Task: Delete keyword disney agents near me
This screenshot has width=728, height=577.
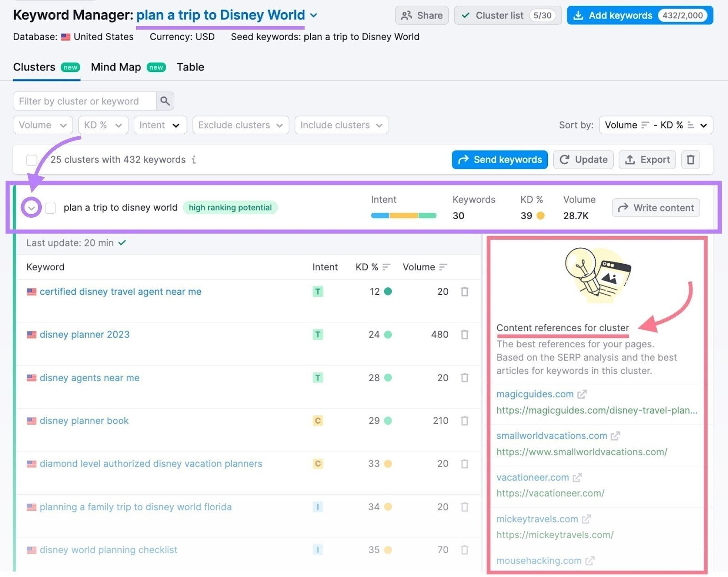Action: click(x=465, y=378)
